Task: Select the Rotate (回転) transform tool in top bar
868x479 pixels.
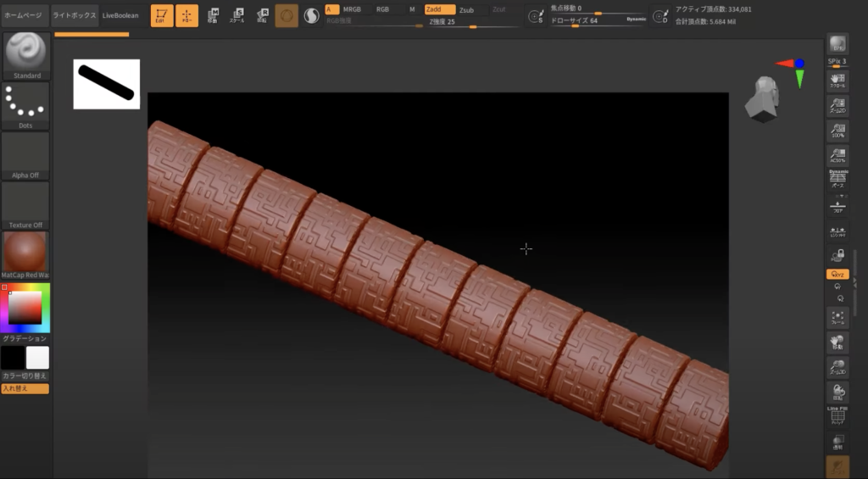Action: [x=263, y=15]
